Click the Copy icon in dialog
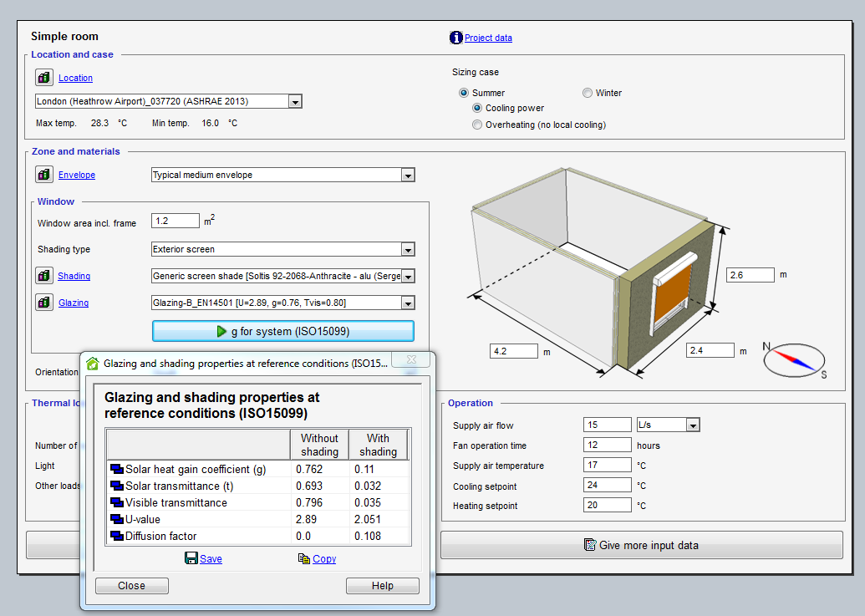The height and width of the screenshot is (616, 865). click(303, 558)
